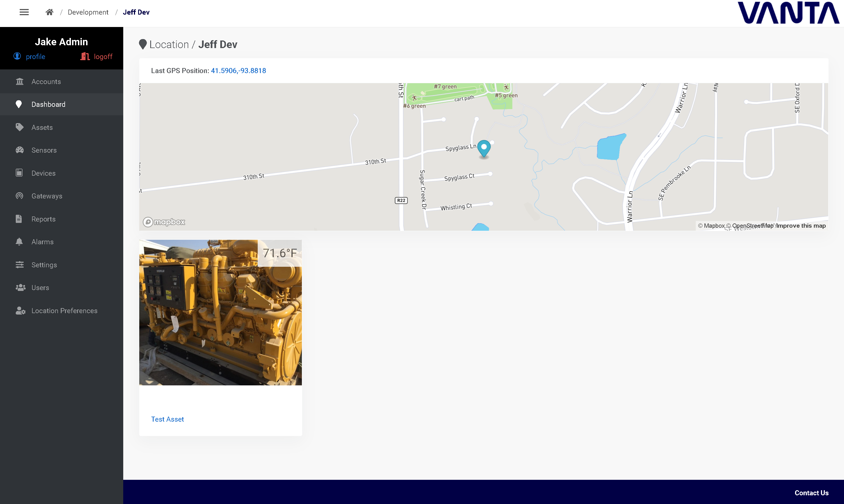Go to Location Preferences

[64, 311]
